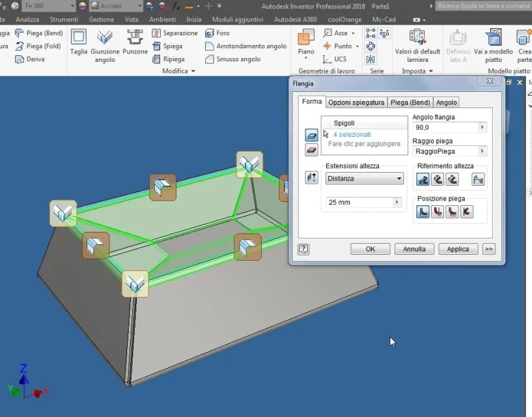Toggle the edge selection mode button
Image resolution: width=532 pixels, height=417 pixels.
[311, 135]
